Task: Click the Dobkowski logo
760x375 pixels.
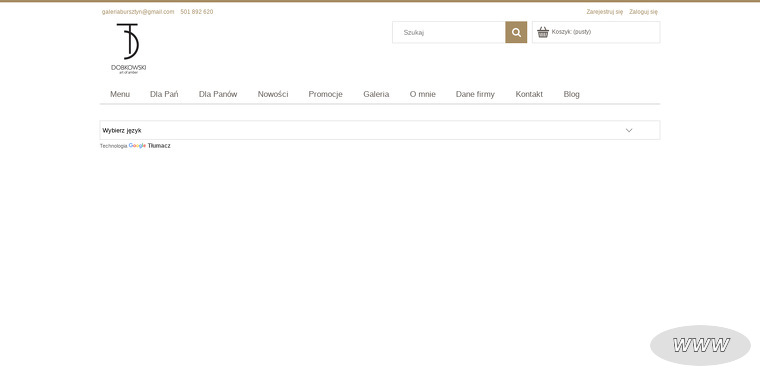Action: [x=128, y=48]
